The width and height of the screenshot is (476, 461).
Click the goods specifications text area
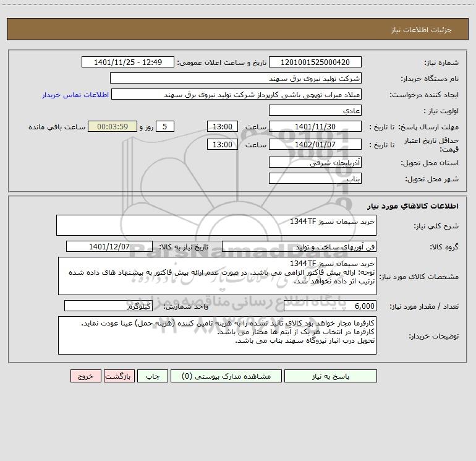[x=217, y=276]
